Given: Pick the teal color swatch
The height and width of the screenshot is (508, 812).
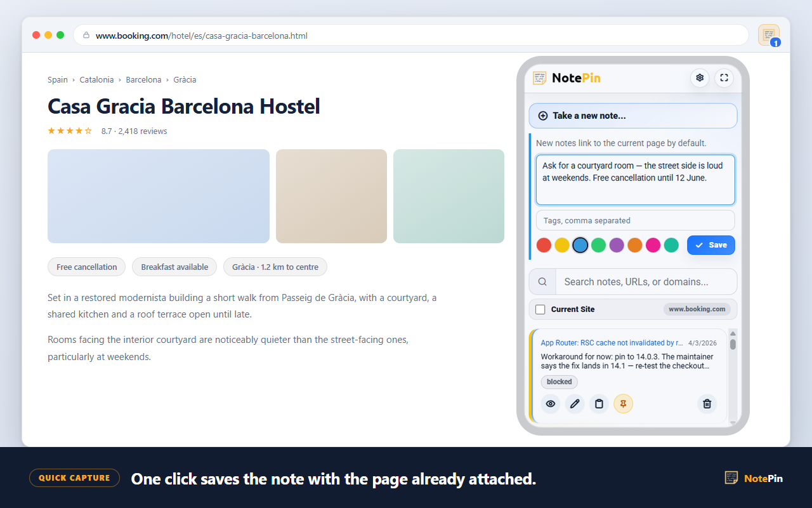Looking at the screenshot, I should point(671,245).
